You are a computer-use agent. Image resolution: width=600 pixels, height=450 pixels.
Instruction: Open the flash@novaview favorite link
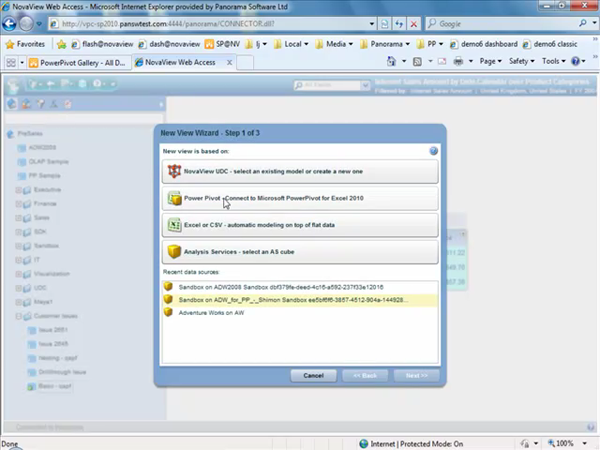pyautogui.click(x=102, y=44)
